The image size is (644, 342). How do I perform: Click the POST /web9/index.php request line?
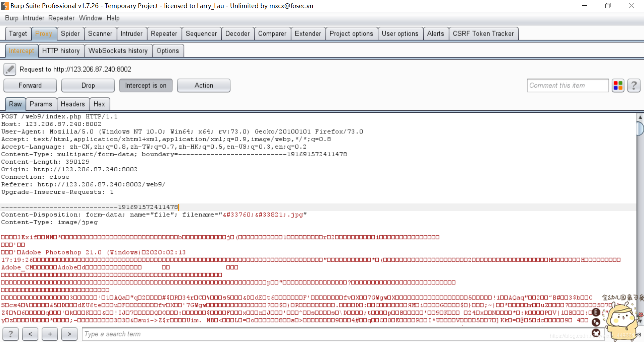pos(59,116)
